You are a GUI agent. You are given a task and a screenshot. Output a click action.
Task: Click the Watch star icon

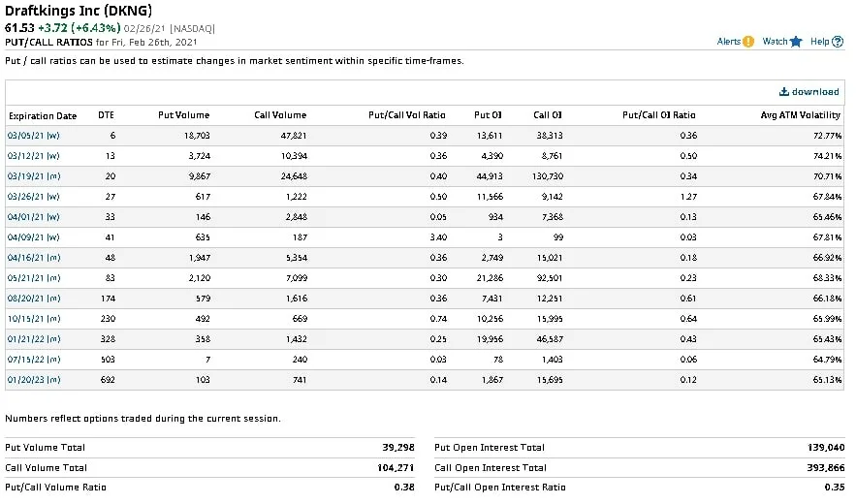pos(796,42)
